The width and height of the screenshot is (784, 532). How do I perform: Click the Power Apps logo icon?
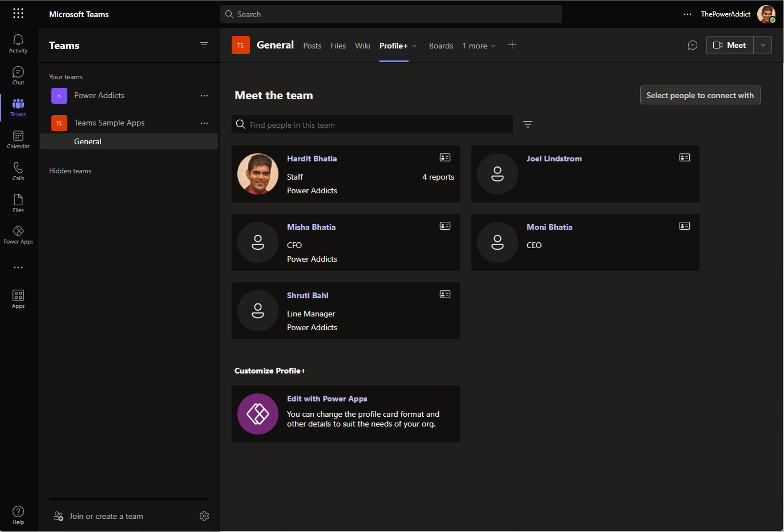[x=258, y=414]
